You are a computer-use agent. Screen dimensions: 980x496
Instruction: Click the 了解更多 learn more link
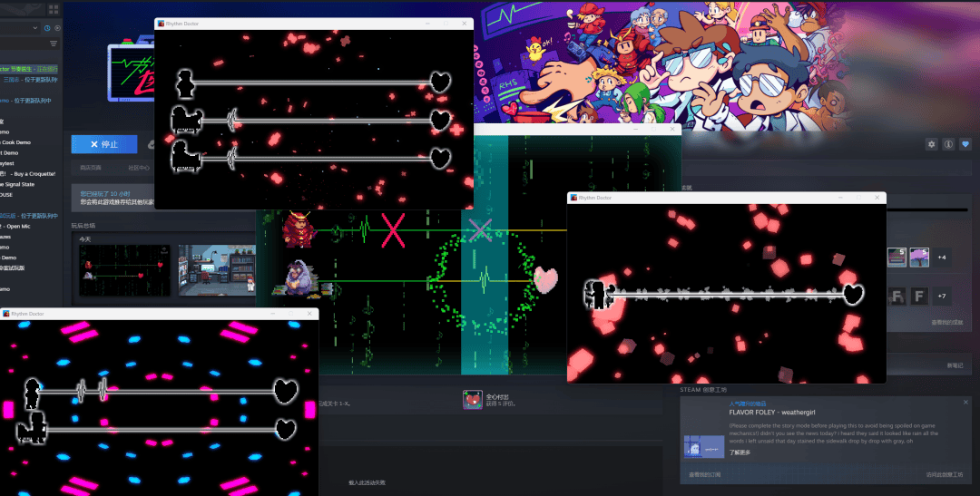pyautogui.click(x=741, y=452)
